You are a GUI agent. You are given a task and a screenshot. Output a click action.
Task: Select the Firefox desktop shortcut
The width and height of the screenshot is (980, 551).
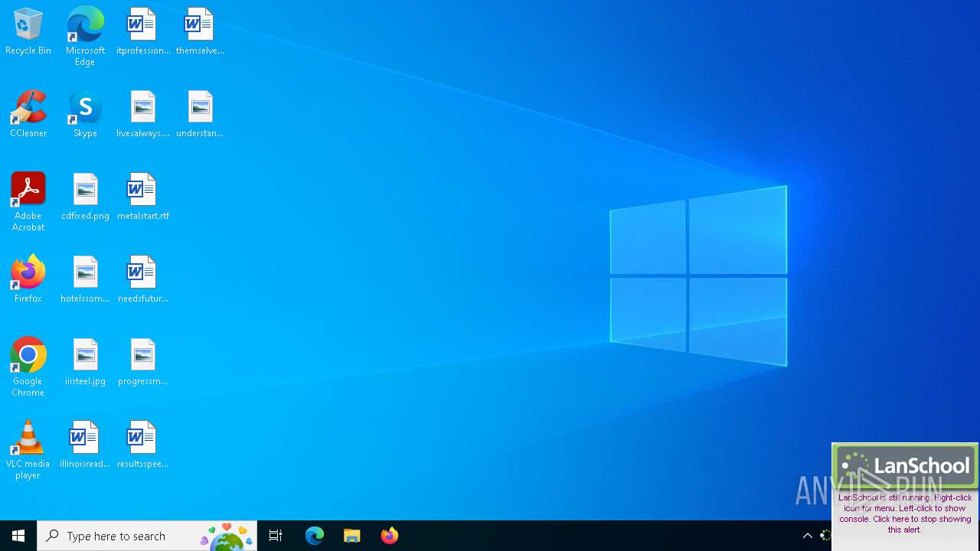pyautogui.click(x=28, y=280)
